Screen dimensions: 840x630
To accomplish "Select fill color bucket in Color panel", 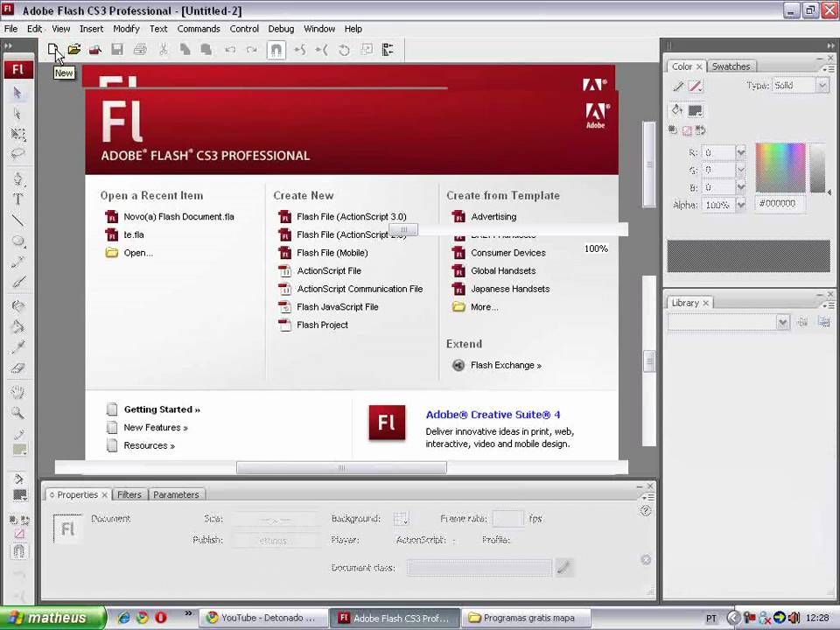I will click(x=677, y=110).
